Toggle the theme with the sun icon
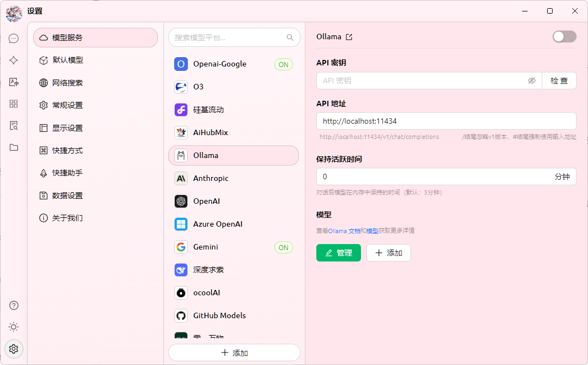The image size is (588, 365). pos(14,327)
